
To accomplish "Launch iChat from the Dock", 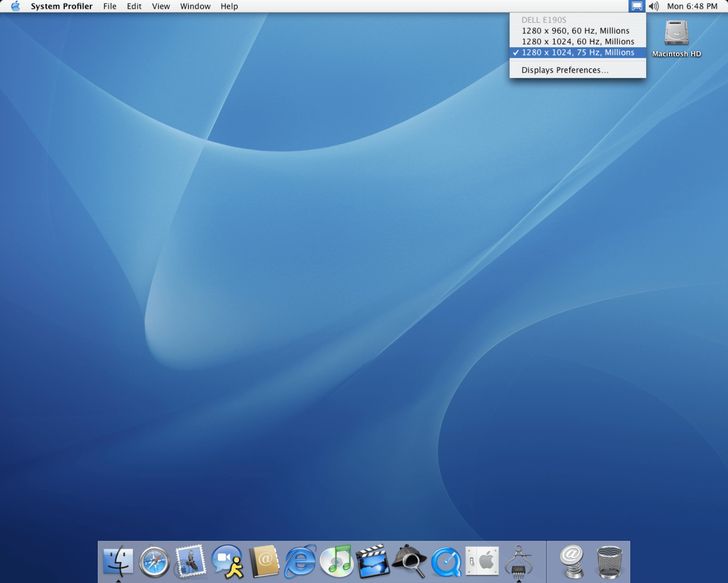I will coord(228,562).
